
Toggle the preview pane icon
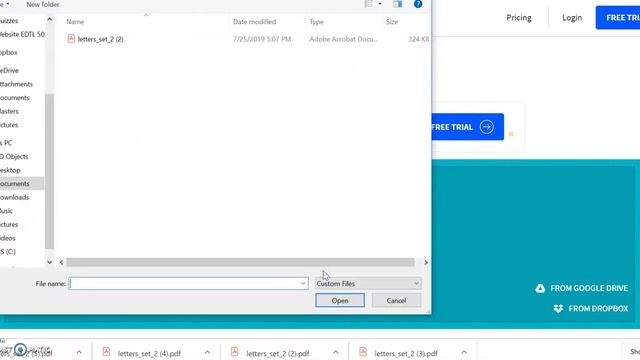tap(397, 4)
